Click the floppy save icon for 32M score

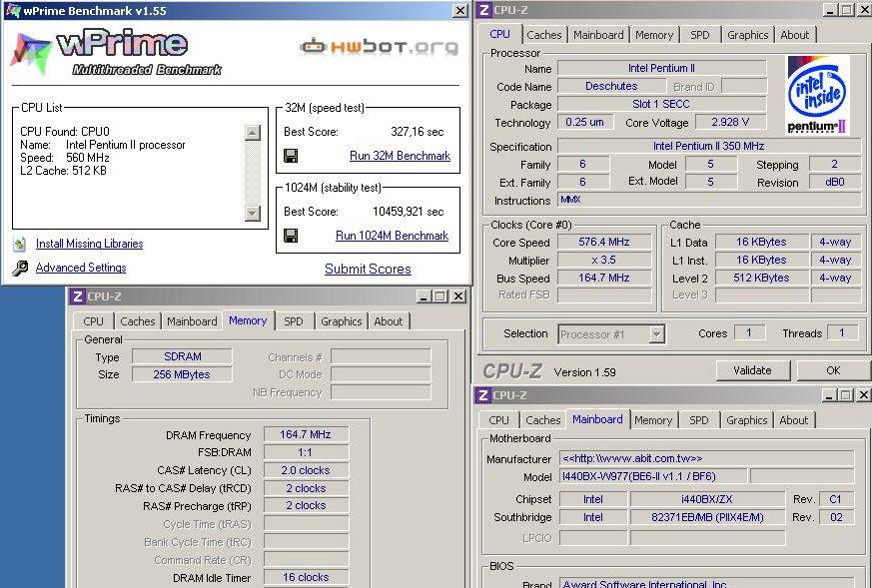[x=291, y=156]
